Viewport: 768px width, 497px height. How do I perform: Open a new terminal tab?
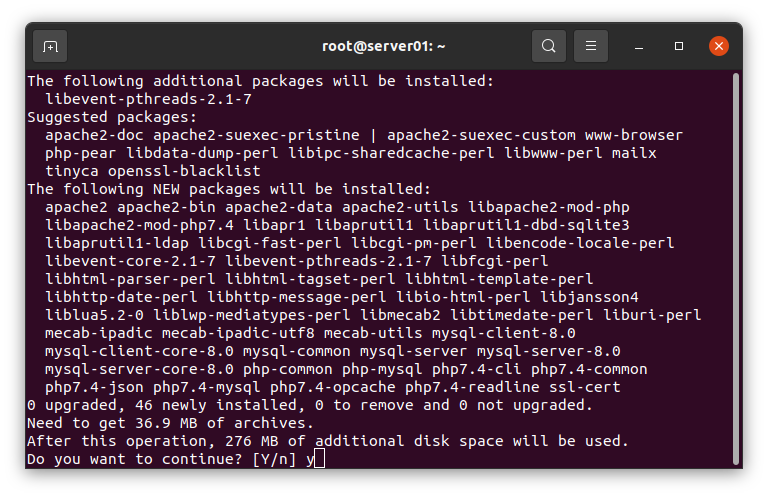click(x=50, y=47)
